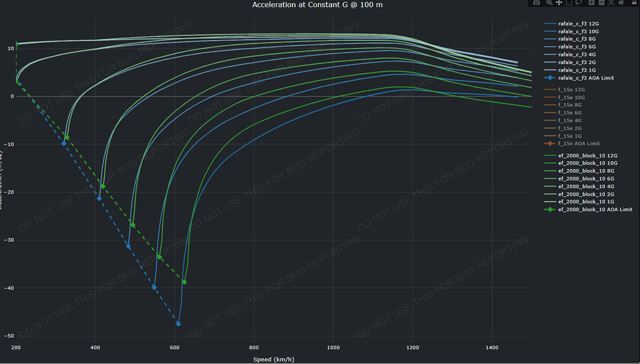Download plot as PNG camera icon

(536, 3)
